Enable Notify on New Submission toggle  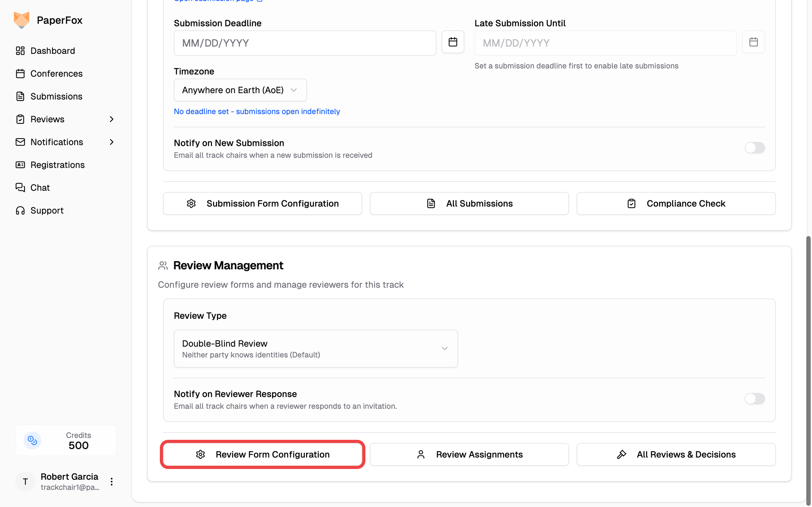coord(754,148)
